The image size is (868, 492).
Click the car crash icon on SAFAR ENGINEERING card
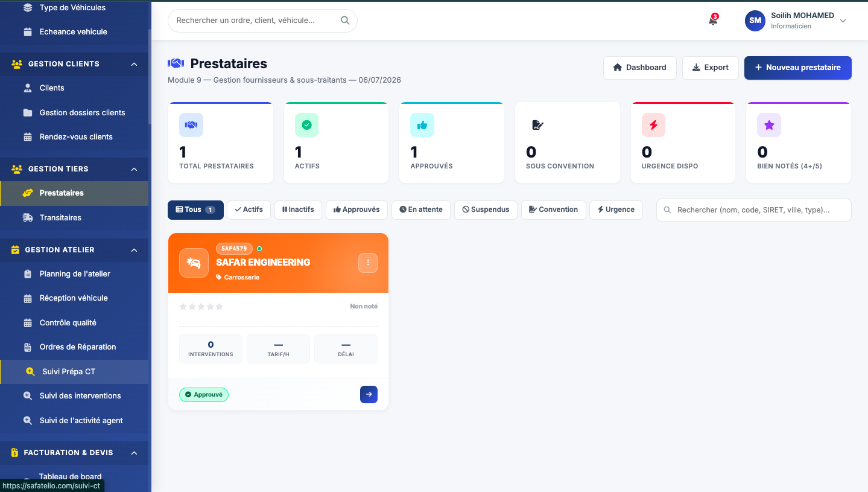click(x=194, y=263)
